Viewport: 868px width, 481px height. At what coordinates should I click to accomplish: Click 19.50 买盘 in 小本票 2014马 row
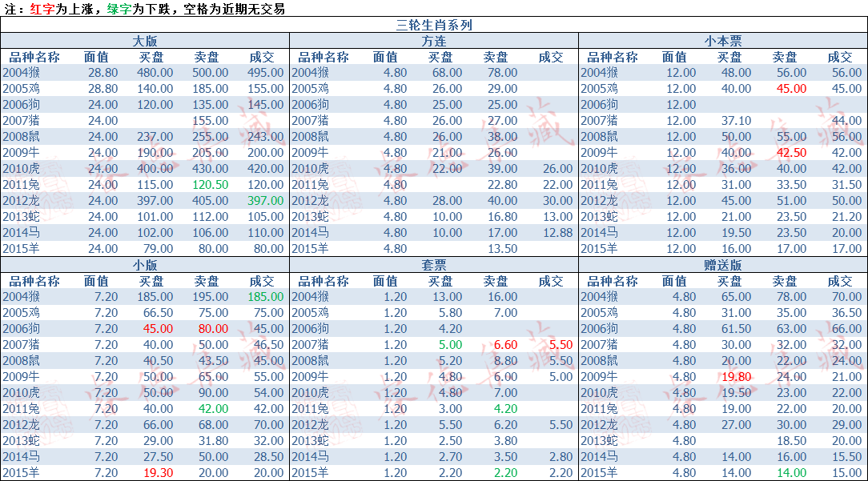pos(736,233)
